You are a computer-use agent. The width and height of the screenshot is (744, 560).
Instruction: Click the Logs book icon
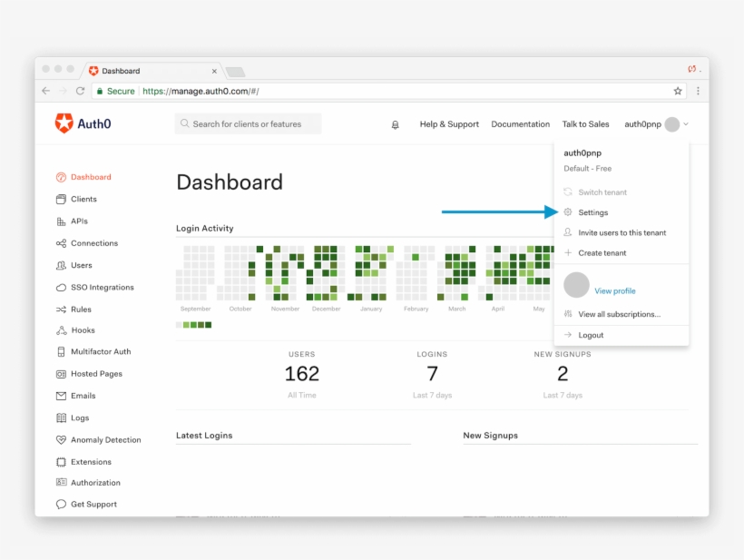point(61,418)
